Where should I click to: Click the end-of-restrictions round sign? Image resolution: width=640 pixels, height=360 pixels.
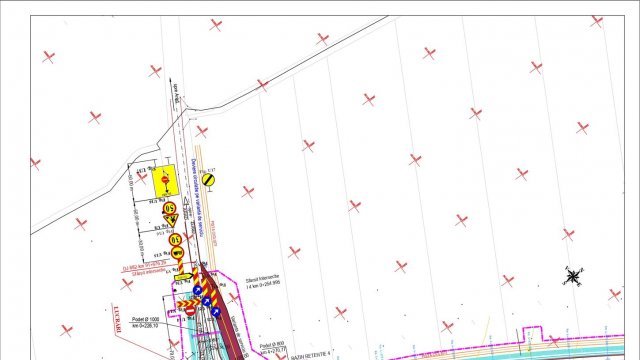coord(208,179)
